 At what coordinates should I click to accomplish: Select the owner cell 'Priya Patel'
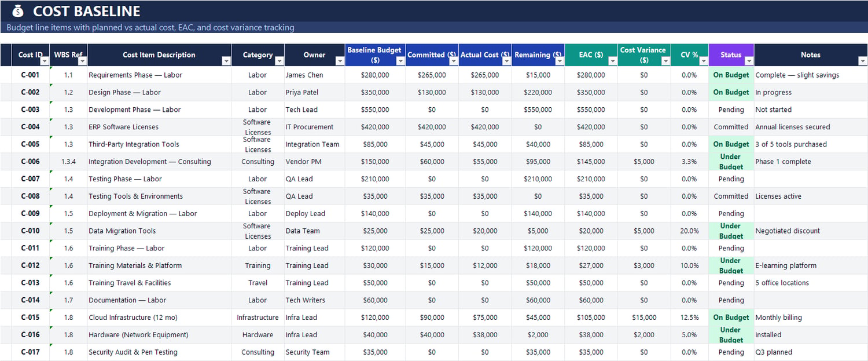(315, 92)
